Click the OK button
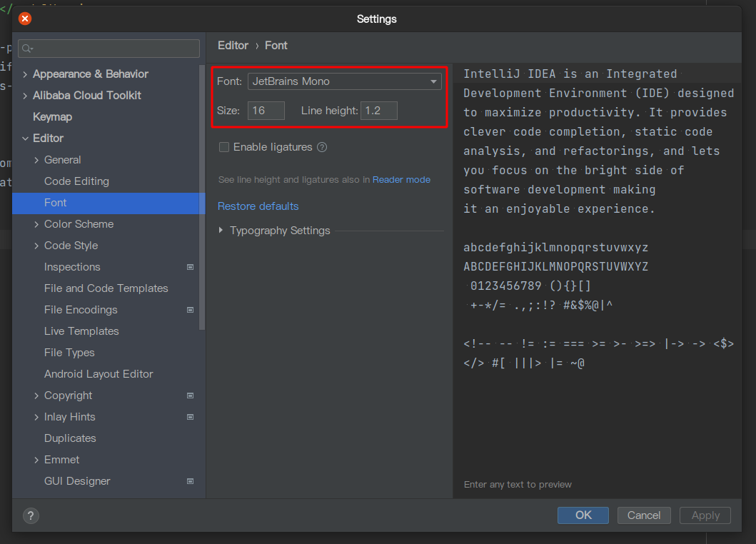 pos(583,515)
